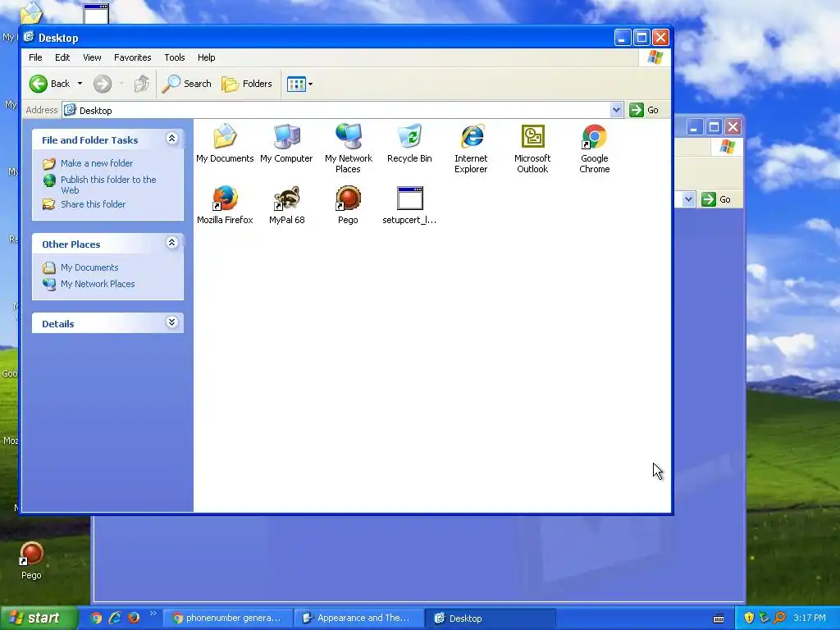
Task: Open the Views dropdown button
Action: pyautogui.click(x=299, y=84)
